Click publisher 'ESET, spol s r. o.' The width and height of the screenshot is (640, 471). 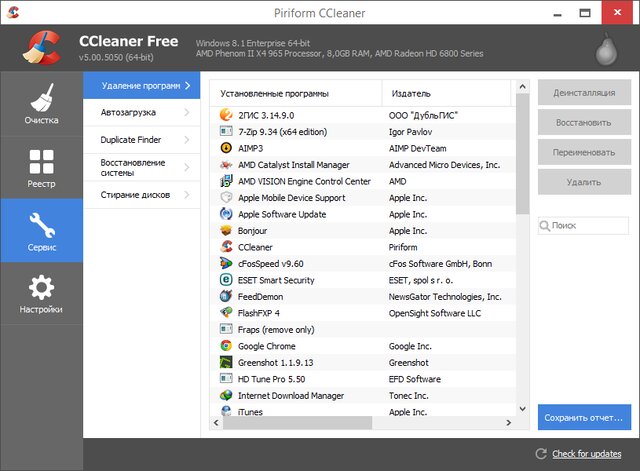(421, 280)
